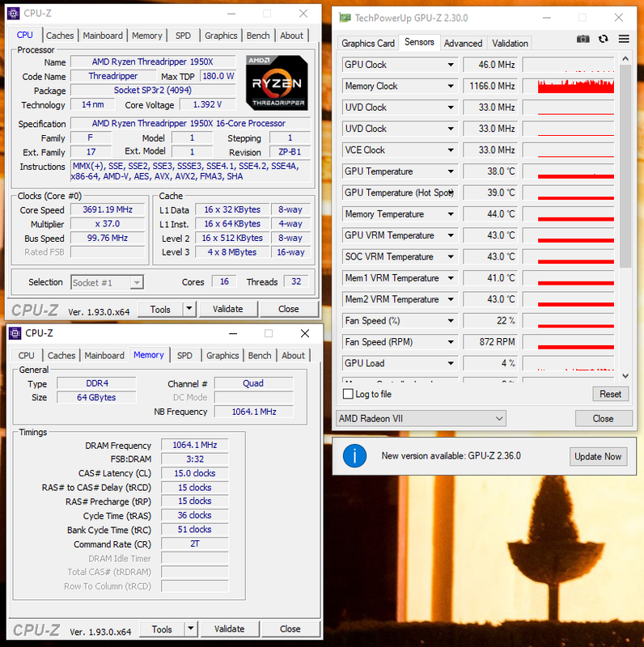Viewport: 644px width, 647px height.
Task: Open the Advanced tab in GPU-Z
Action: click(463, 44)
